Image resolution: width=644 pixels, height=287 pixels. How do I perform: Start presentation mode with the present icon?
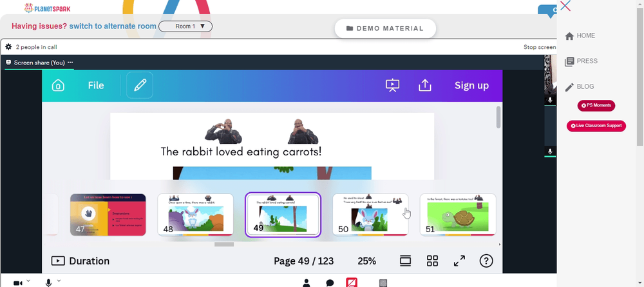(393, 85)
